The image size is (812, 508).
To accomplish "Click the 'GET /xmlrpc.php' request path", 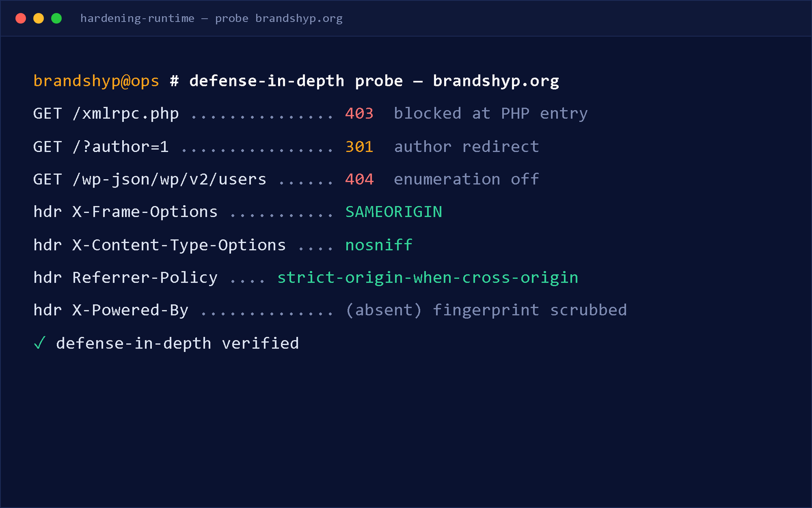I will [x=106, y=114].
